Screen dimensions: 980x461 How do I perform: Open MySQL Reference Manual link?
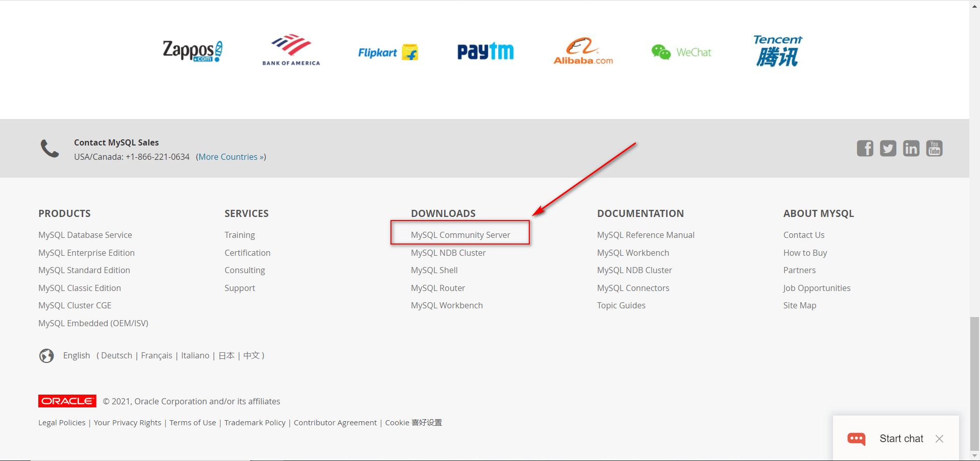[x=646, y=235]
